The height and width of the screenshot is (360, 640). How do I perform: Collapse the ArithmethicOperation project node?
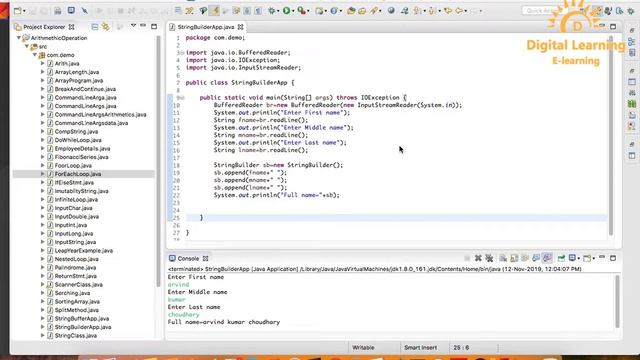click(x=19, y=38)
